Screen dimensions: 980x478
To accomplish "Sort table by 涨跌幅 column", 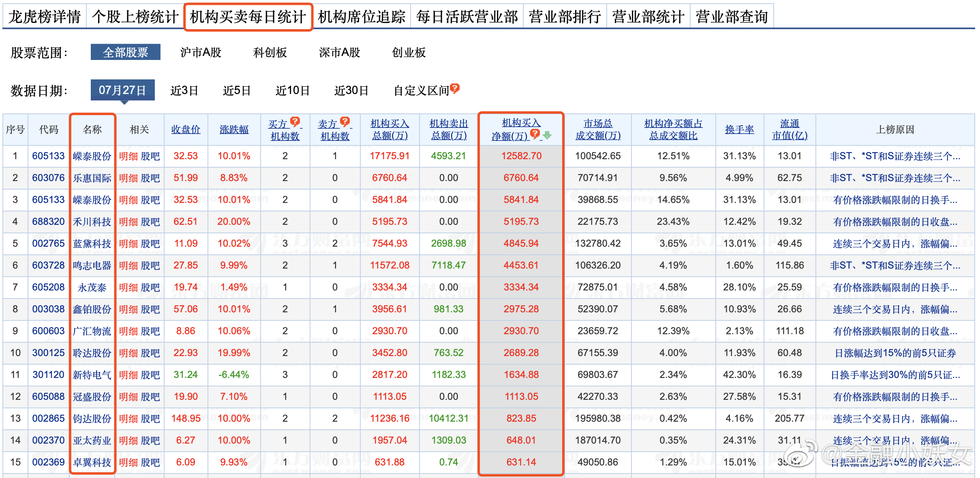I will click(234, 130).
